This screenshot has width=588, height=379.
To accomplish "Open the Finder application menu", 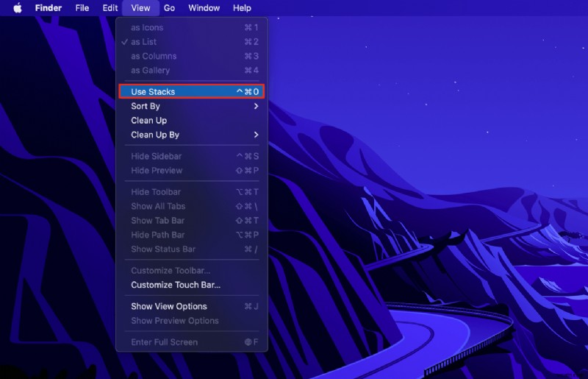I will (49, 8).
